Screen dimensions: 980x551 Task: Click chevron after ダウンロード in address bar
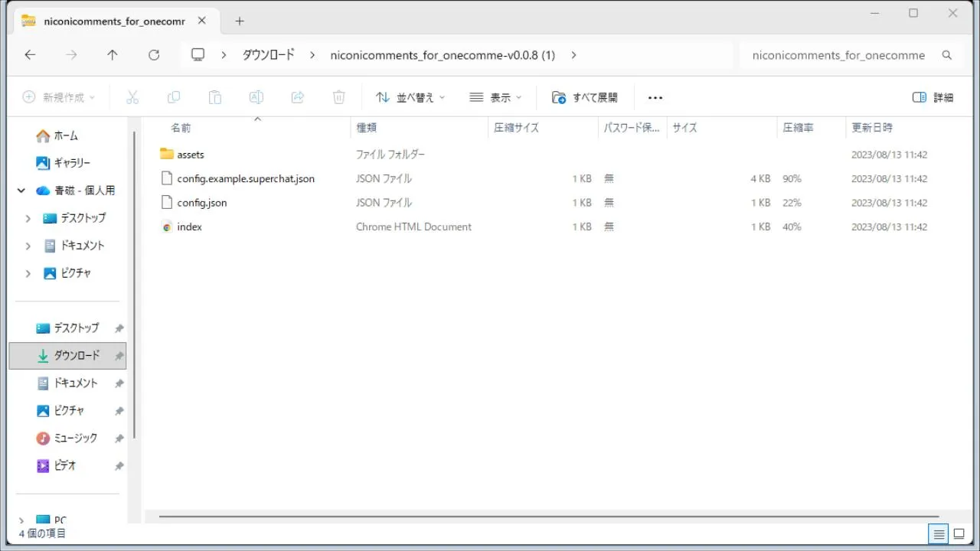pyautogui.click(x=312, y=55)
